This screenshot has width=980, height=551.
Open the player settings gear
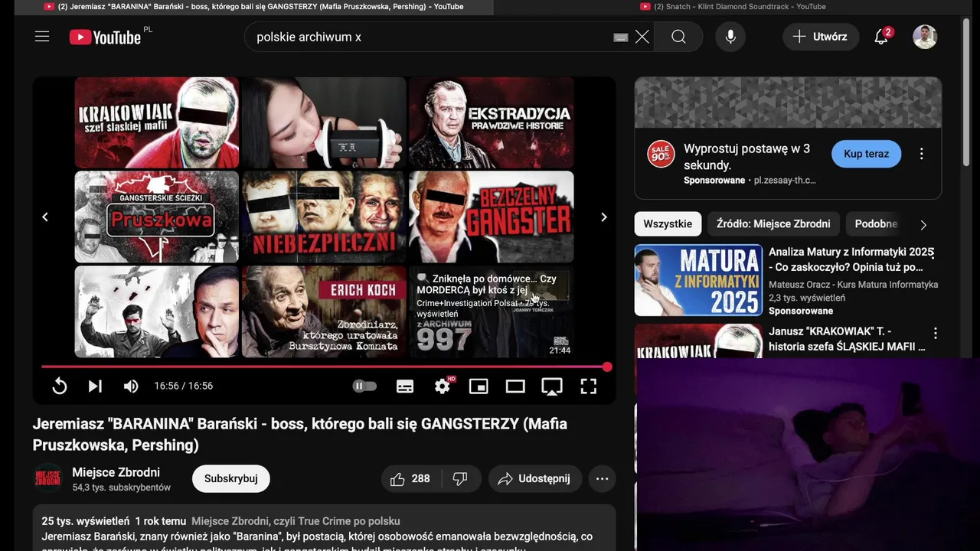pos(443,386)
